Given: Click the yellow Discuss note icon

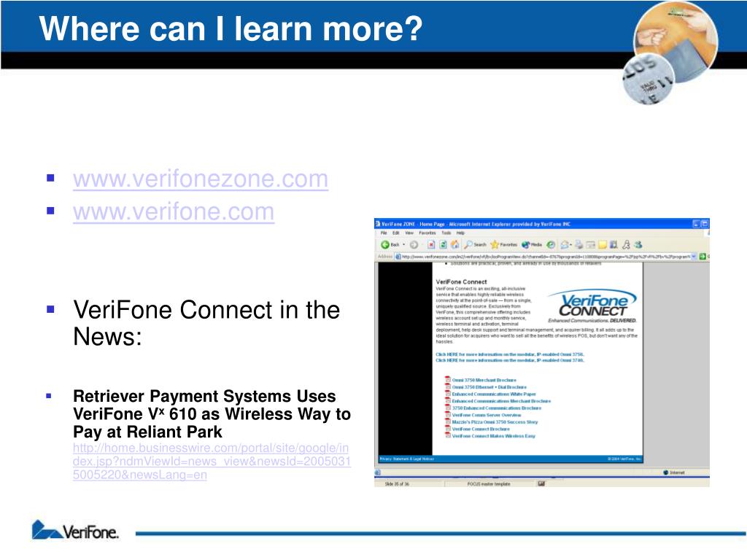Looking at the screenshot, I should (603, 245).
